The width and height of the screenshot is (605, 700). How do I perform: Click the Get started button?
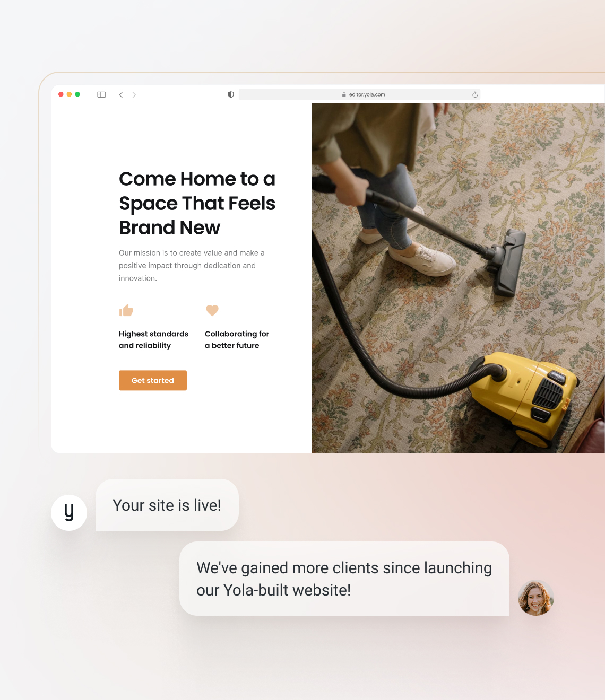(x=152, y=380)
